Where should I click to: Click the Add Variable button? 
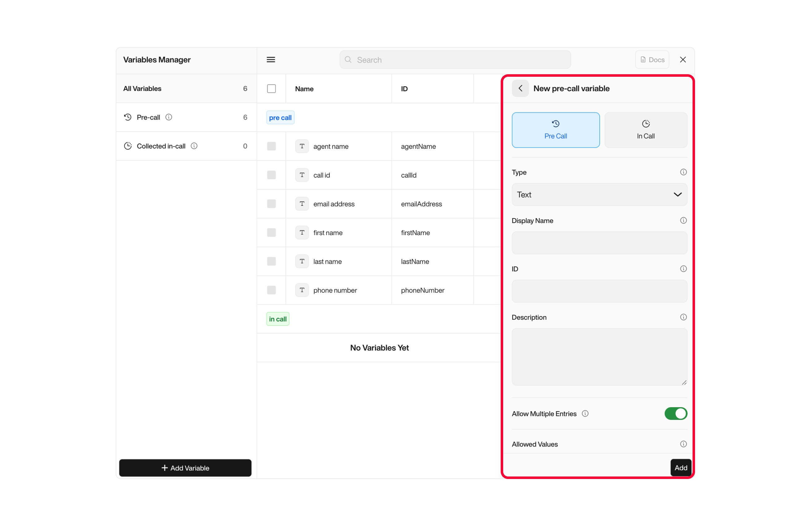pos(185,468)
